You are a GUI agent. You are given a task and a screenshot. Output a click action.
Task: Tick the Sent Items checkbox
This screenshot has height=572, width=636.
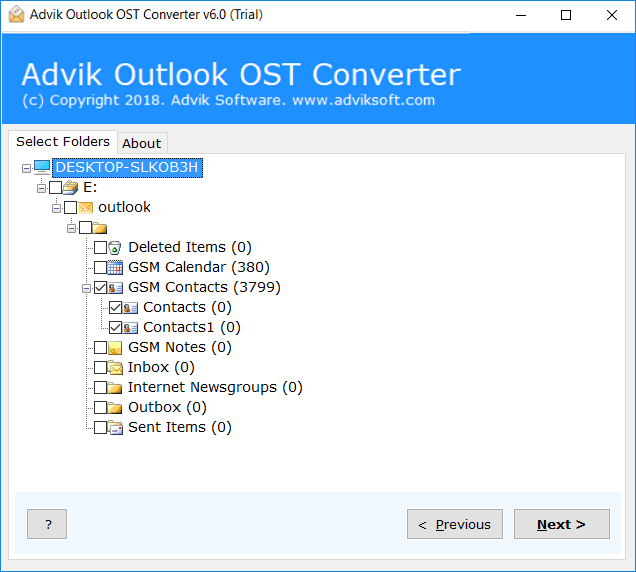coord(101,427)
